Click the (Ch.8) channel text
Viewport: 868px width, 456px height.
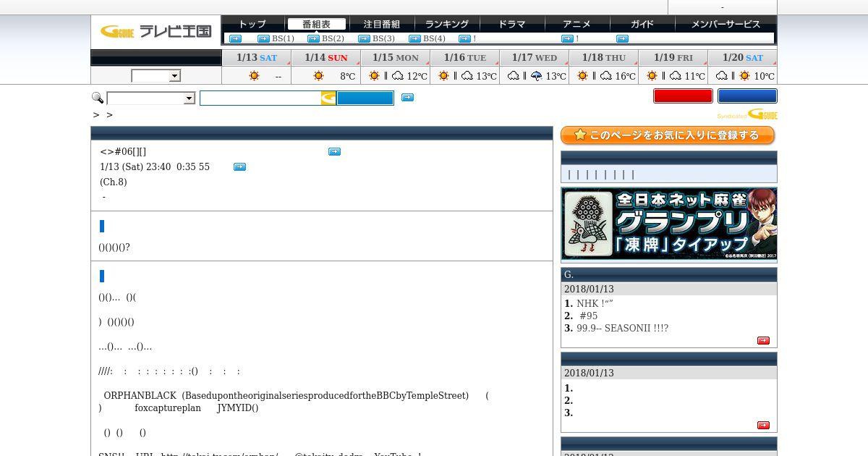113,182
